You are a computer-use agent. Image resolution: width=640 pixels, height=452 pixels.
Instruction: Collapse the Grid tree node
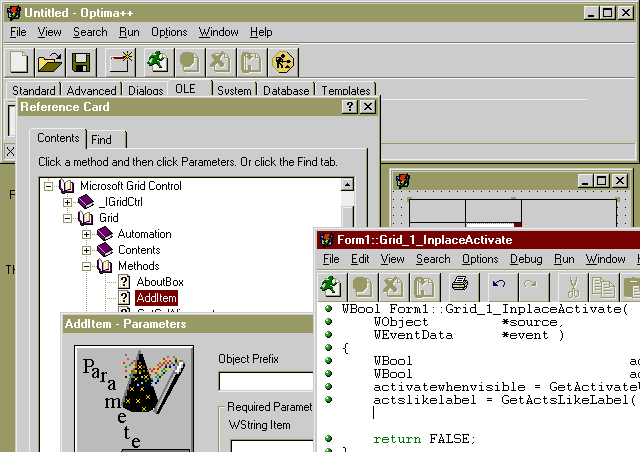pyautogui.click(x=67, y=218)
